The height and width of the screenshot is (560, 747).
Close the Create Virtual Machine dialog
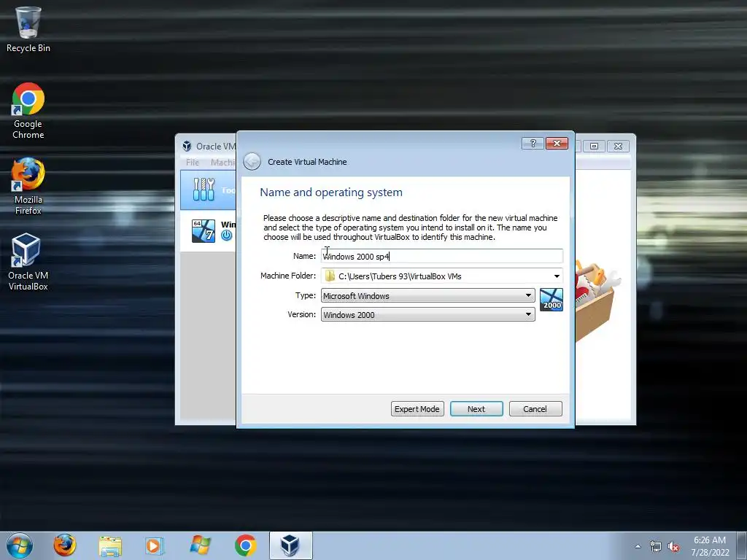[x=557, y=144]
